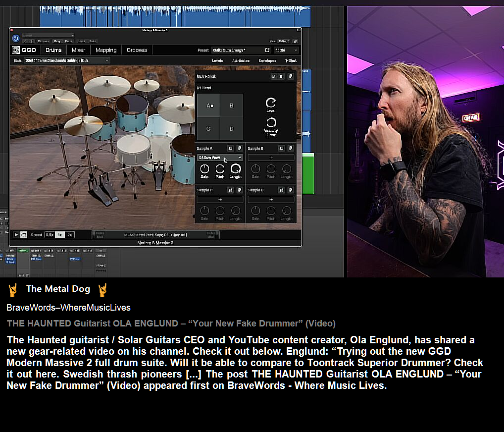Image resolution: width=504 pixels, height=432 pixels.
Task: Adjust Sample A Gain knob
Action: (204, 168)
